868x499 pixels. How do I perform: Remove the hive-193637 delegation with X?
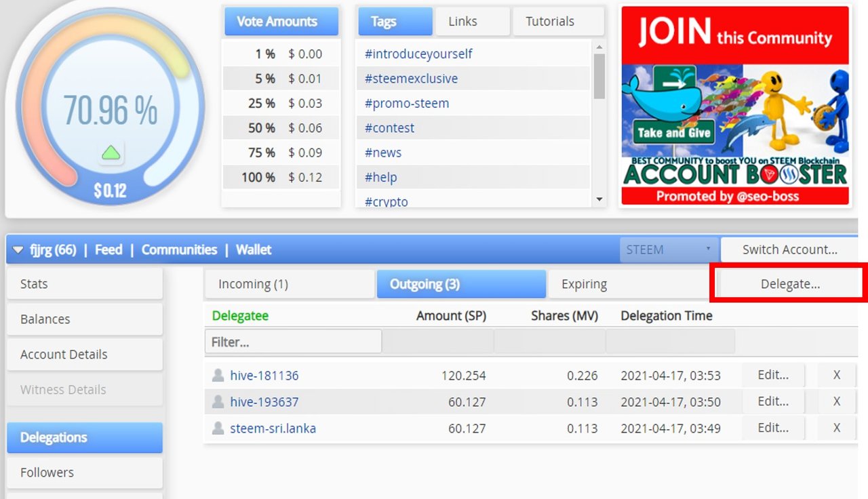[837, 401]
